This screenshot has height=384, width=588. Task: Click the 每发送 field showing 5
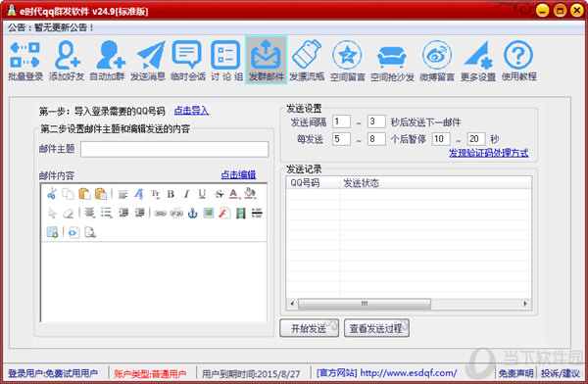(341, 139)
